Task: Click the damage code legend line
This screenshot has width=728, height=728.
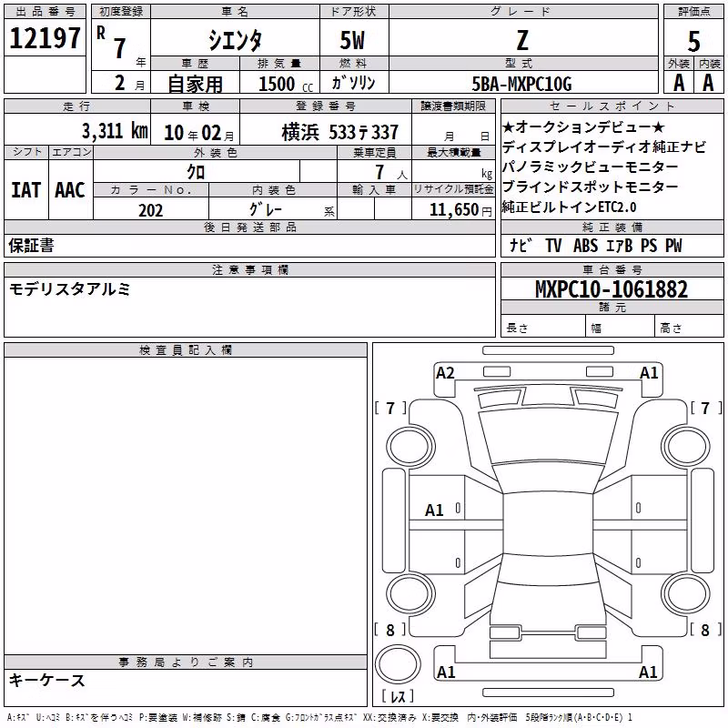Action: 320,718
